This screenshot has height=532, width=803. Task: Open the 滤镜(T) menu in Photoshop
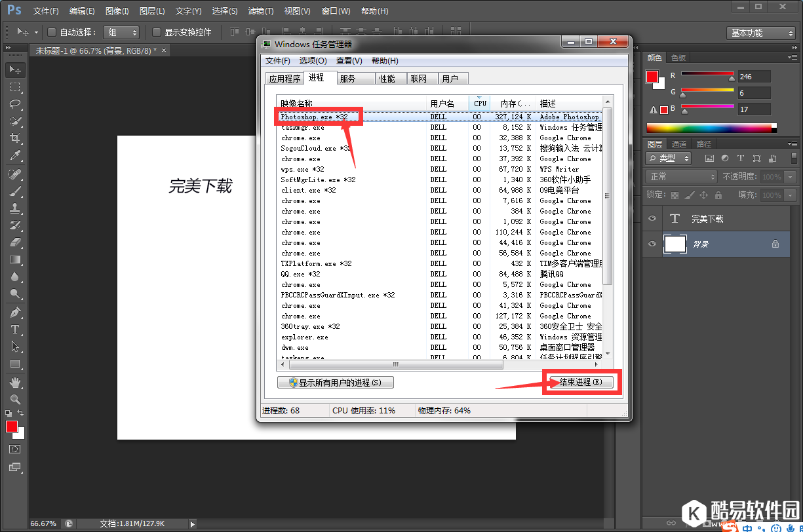261,11
